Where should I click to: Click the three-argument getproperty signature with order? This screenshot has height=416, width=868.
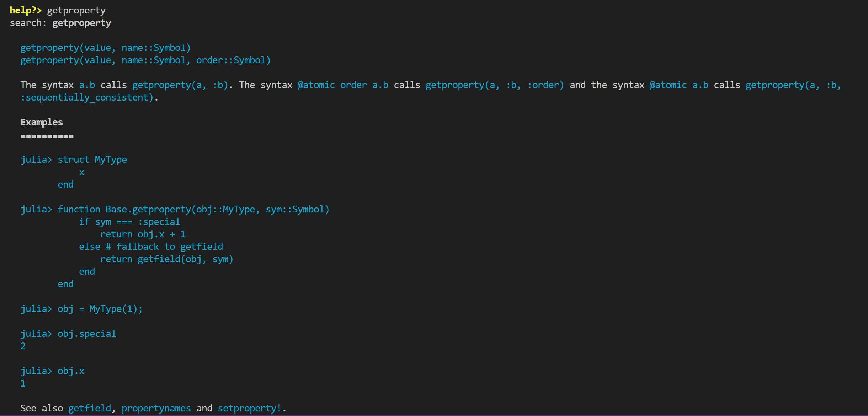pos(145,60)
